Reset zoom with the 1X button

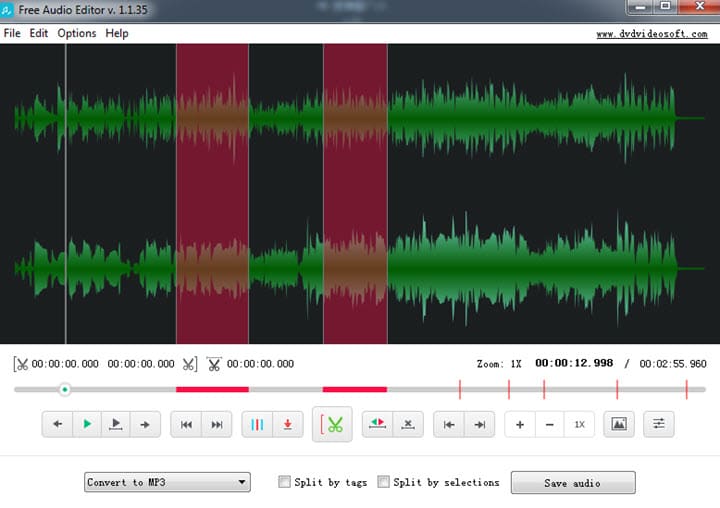pyautogui.click(x=579, y=425)
